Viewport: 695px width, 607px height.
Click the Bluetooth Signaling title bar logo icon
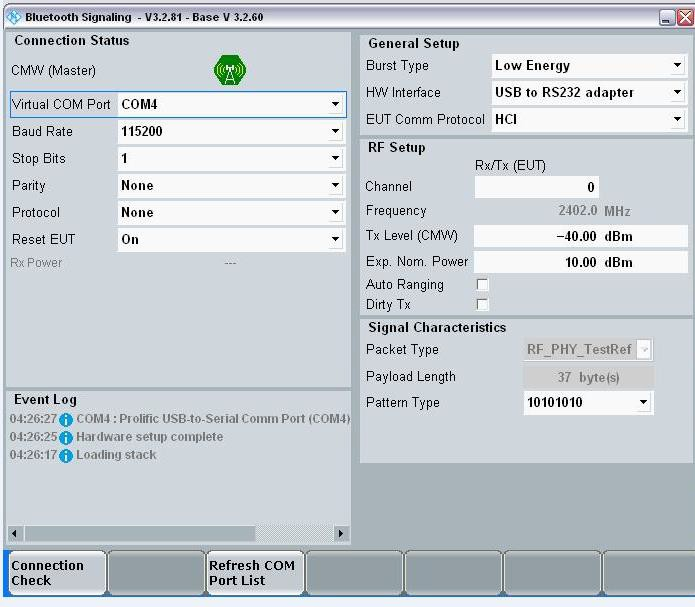coord(14,17)
